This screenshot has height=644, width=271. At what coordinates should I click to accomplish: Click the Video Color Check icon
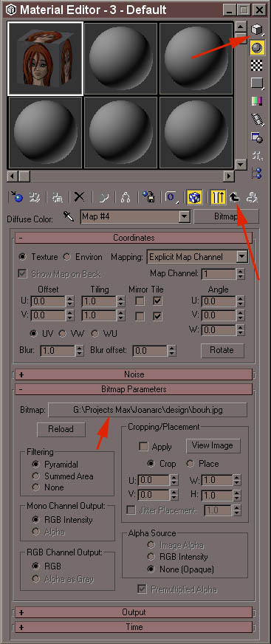tap(257, 101)
